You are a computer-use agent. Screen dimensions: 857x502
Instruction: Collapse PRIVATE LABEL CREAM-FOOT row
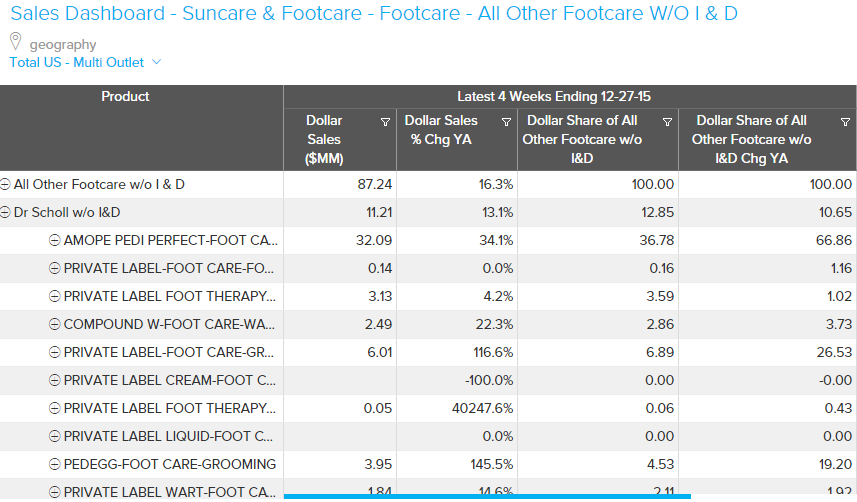pos(55,380)
